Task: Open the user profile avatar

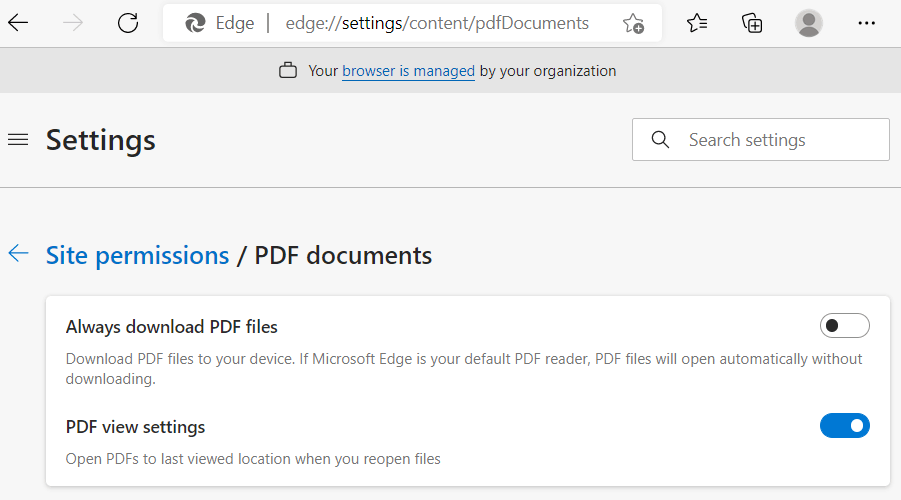Action: [808, 23]
